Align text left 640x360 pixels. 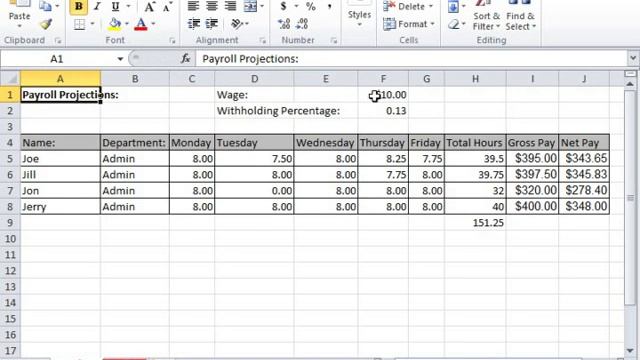click(193, 6)
